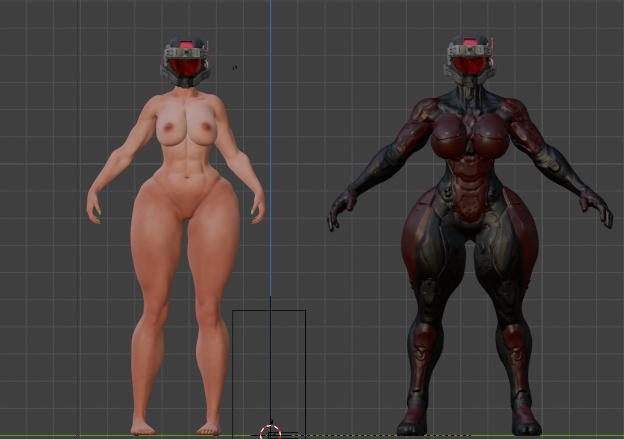
Task: Click the red visor on the left helmet
Action: 186,68
